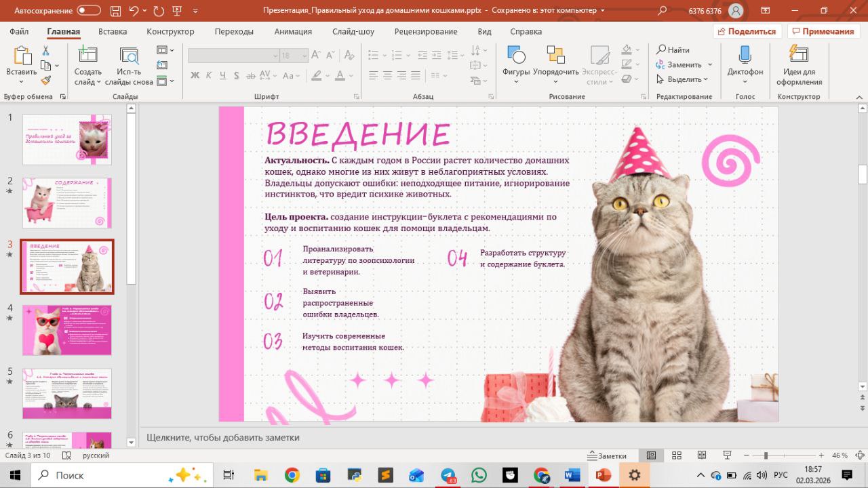
Task: Redo action in the quick access toolbar
Action: click(159, 11)
